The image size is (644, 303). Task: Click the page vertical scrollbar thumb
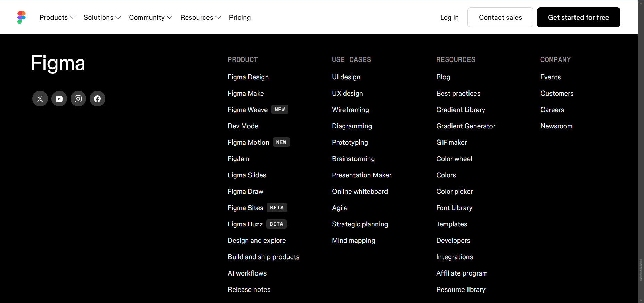click(641, 270)
